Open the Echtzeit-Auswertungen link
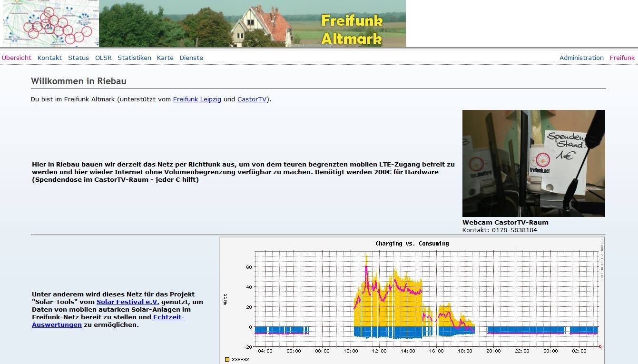638x364 pixels. [168, 317]
